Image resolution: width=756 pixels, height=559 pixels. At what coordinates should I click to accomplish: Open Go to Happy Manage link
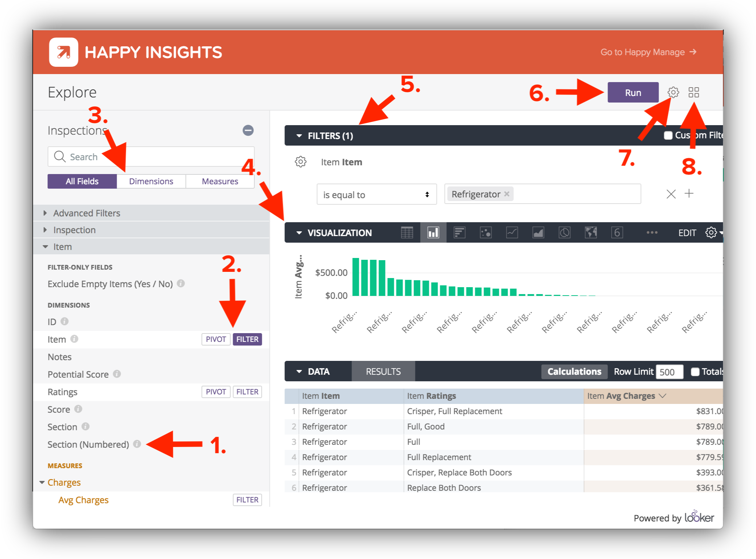click(648, 52)
